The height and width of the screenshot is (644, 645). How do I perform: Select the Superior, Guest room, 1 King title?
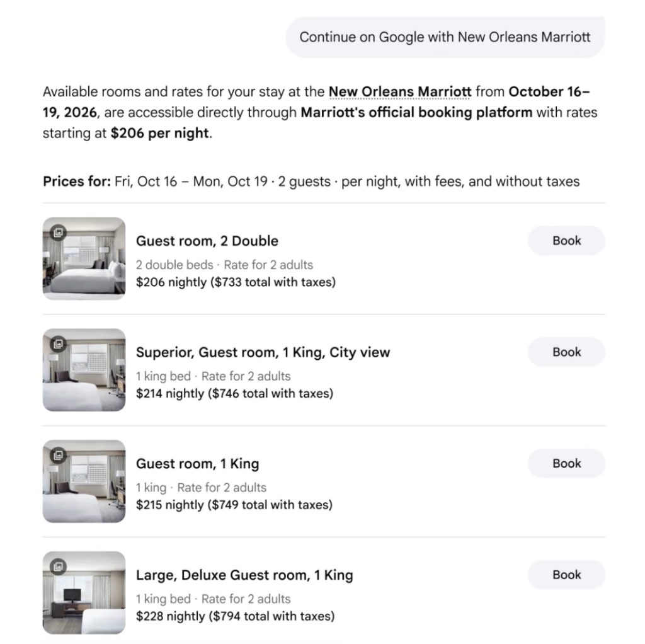[263, 353]
